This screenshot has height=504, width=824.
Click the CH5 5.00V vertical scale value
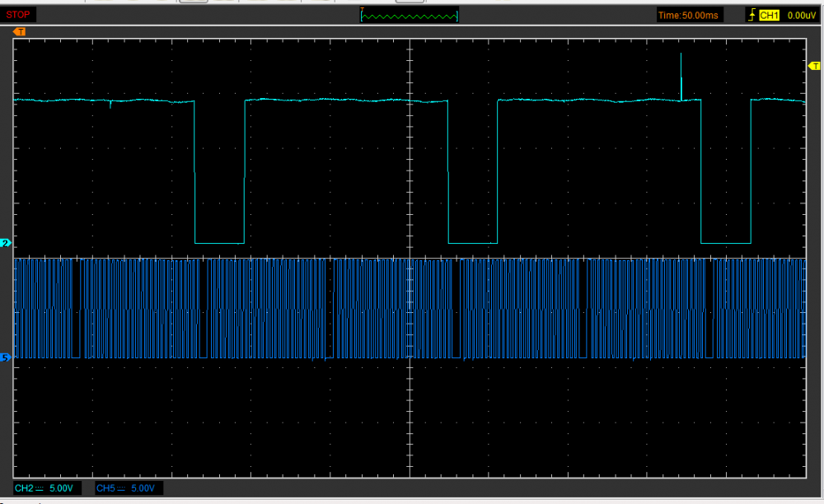coord(143,488)
